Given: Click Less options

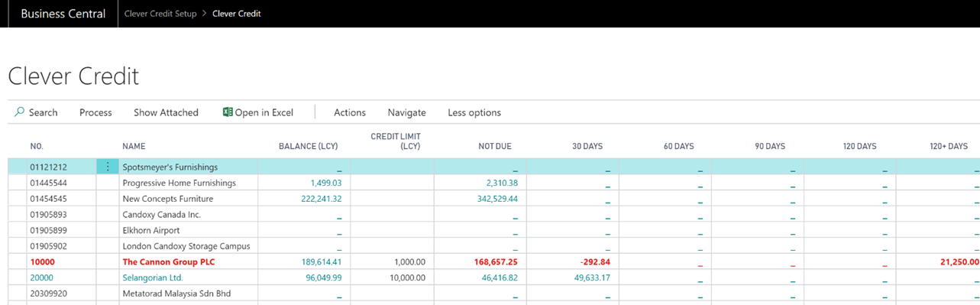Looking at the screenshot, I should [x=474, y=112].
